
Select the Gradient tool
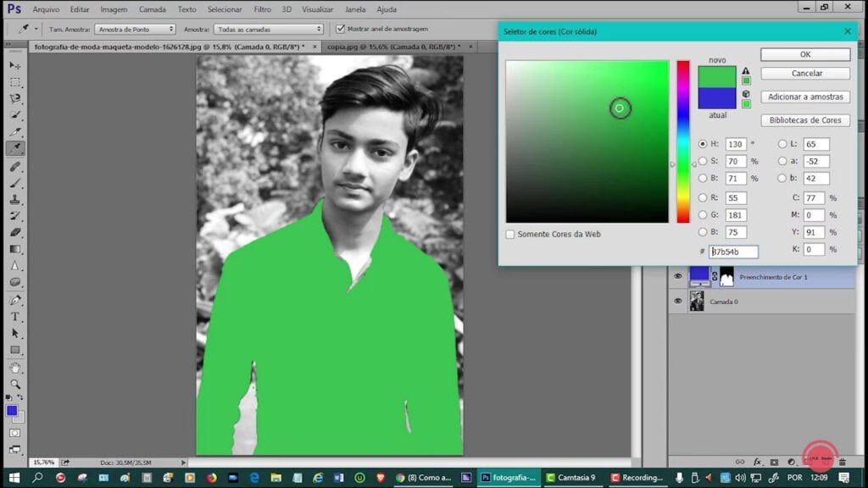point(15,249)
